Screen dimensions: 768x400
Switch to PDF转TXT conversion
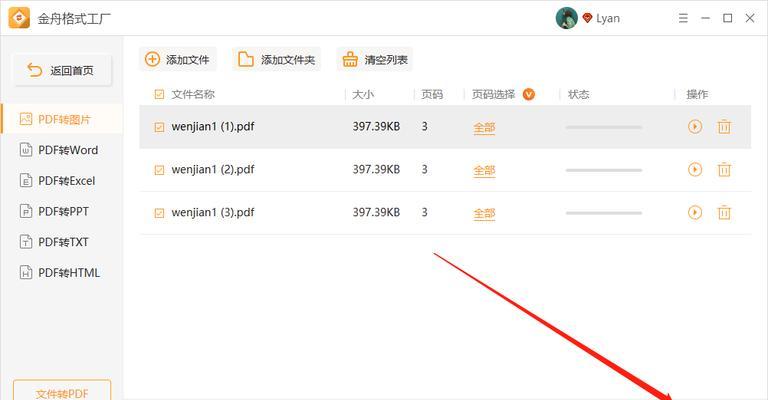pyautogui.click(x=62, y=242)
